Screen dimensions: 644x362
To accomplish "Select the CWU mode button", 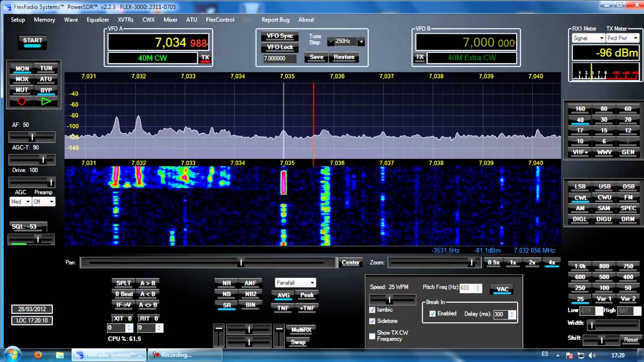I will coord(604,198).
